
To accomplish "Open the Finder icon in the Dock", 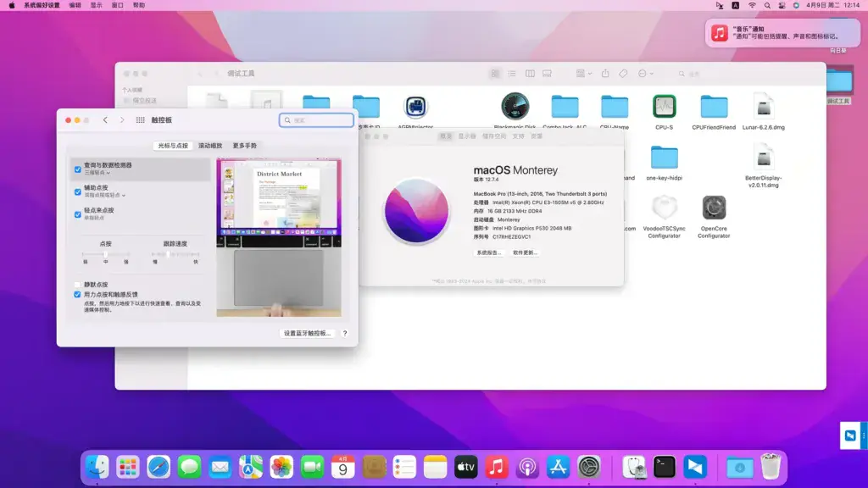I will pos(97,468).
